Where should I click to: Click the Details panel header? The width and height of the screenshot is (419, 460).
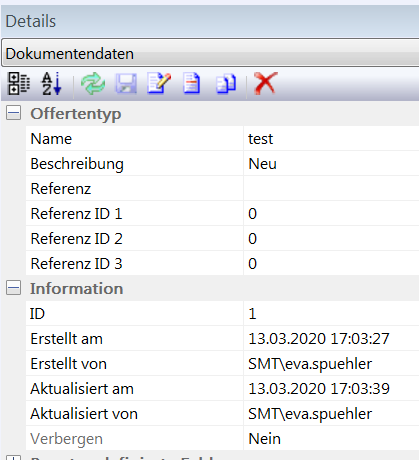[x=210, y=21]
